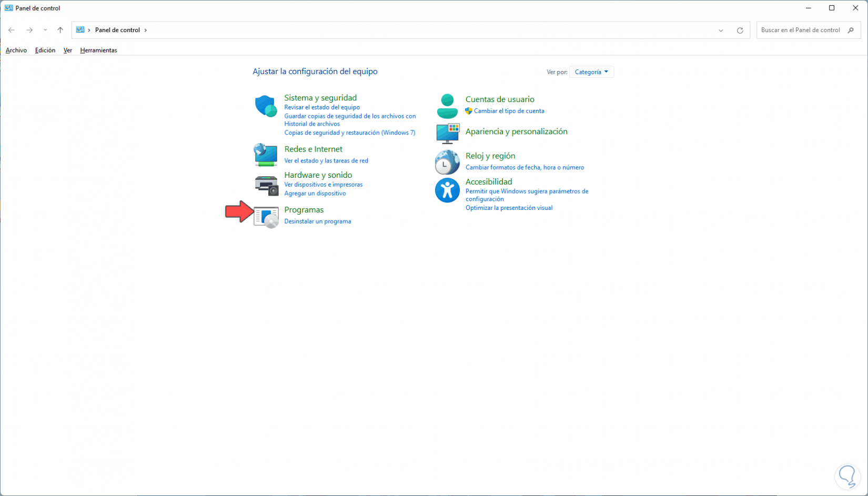Viewport: 868px width, 496px height.
Task: Open the Ver menu
Action: tap(68, 50)
